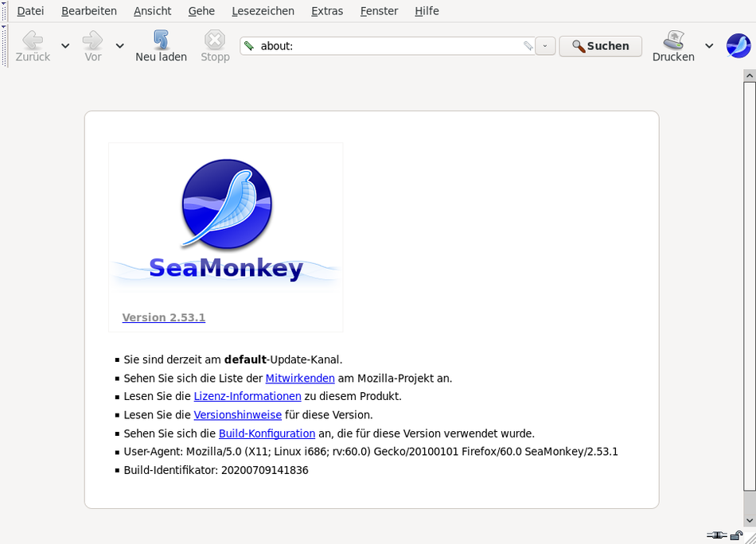Open the Lizenz-Informationen link

pos(247,396)
